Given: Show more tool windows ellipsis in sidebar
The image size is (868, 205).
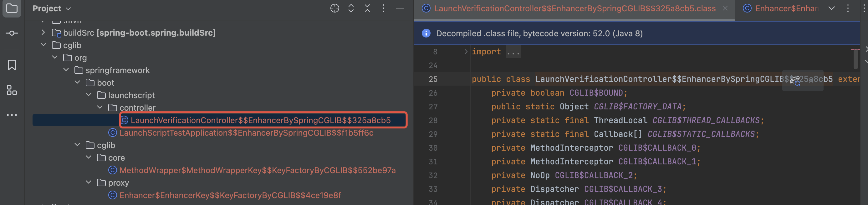Looking at the screenshot, I should pyautogui.click(x=12, y=115).
